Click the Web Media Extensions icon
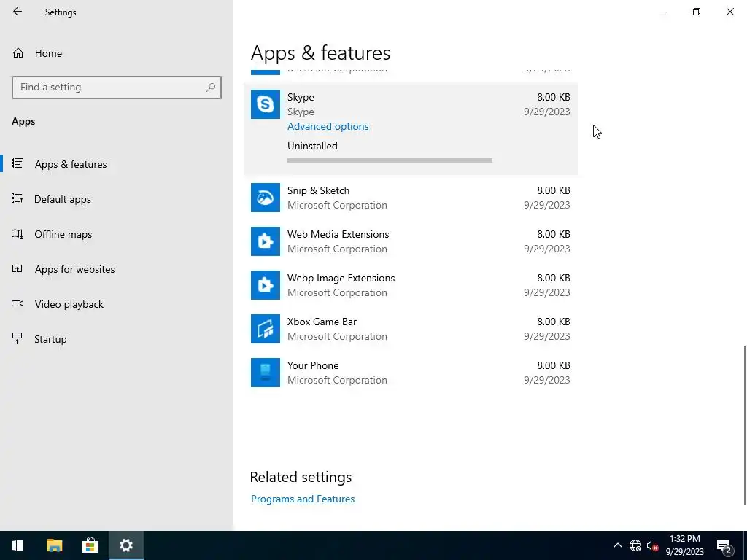747x560 pixels. coord(266,241)
